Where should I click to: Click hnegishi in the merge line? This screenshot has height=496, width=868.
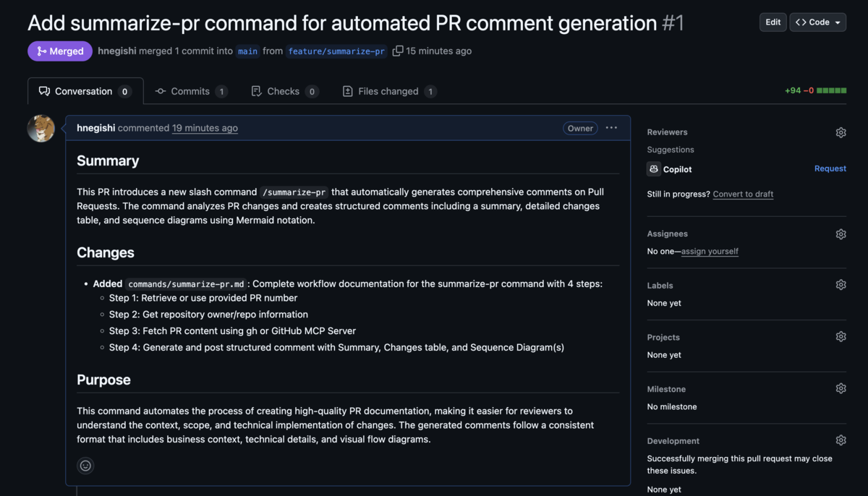tap(117, 51)
